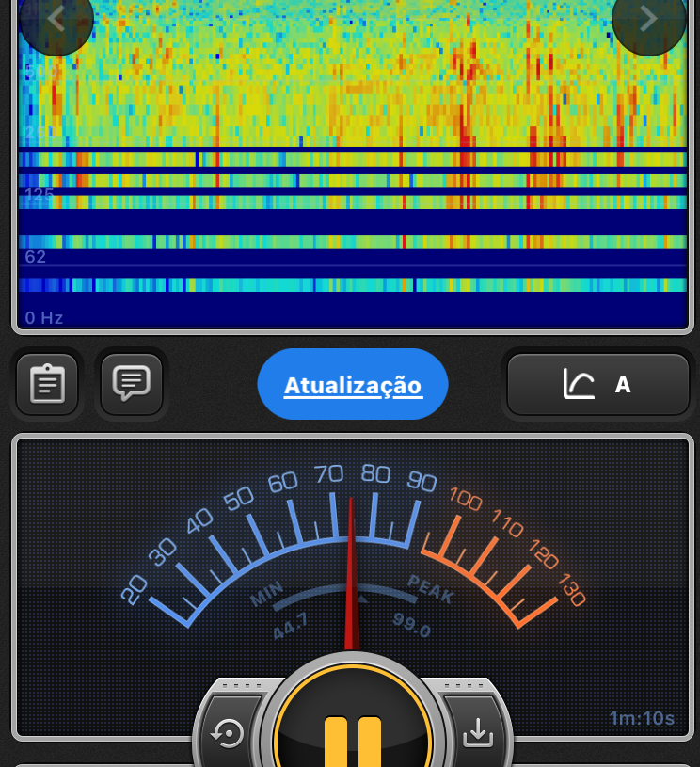Click the 1m:10s elapsed time label

click(642, 719)
